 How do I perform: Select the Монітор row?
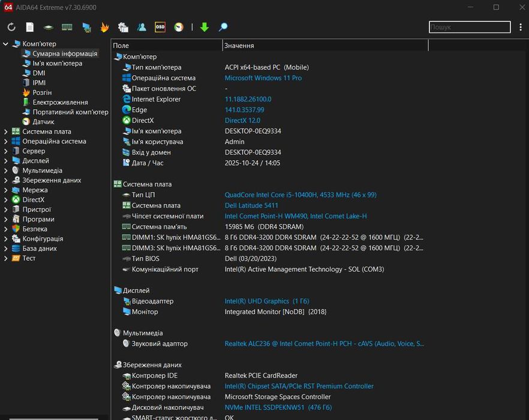point(224,312)
